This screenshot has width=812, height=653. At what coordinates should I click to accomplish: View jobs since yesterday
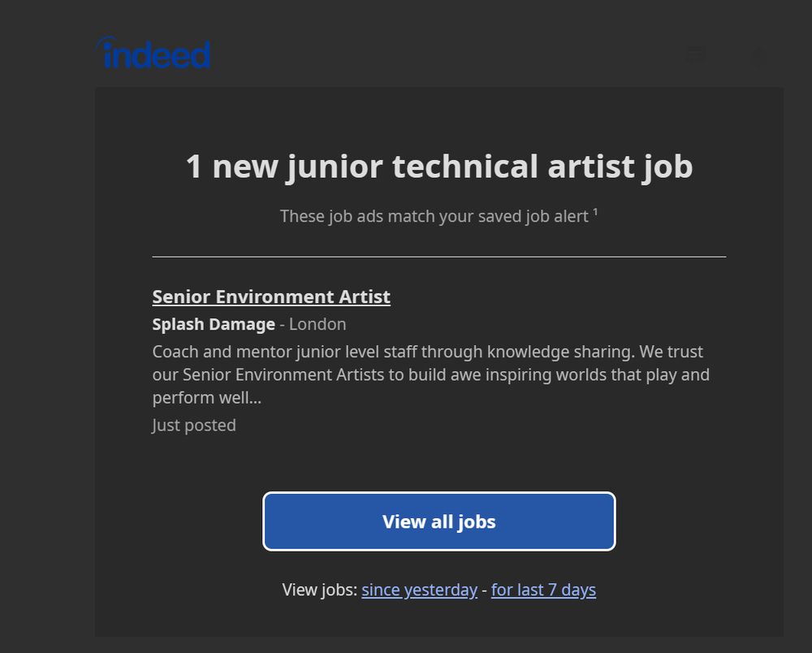point(419,590)
